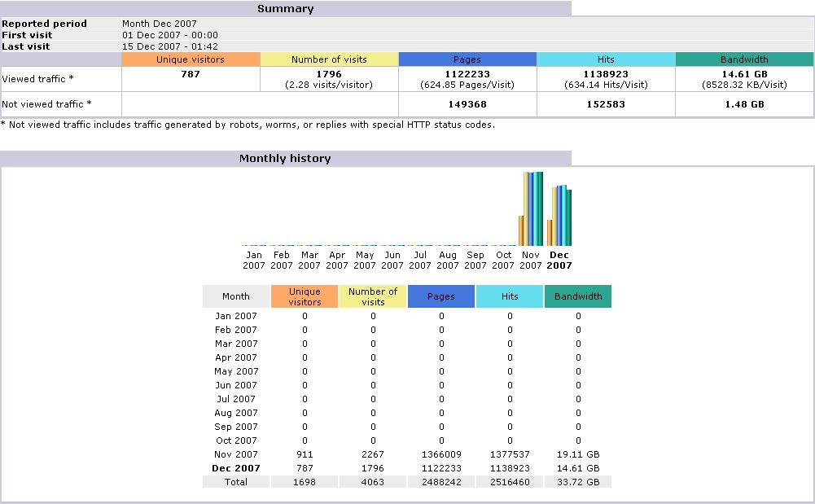Select the "Viewed traffic *" row label
Image resolution: width=815 pixels, height=504 pixels.
coord(38,79)
